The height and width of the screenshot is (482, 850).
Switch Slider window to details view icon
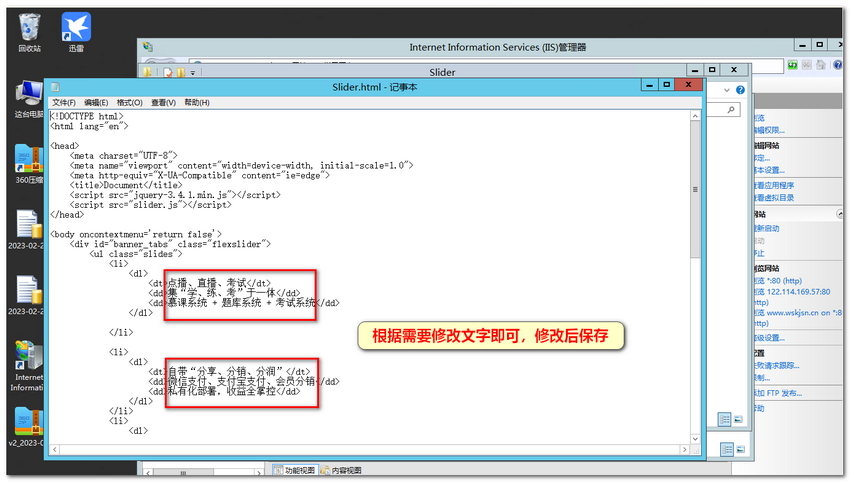coord(724,419)
